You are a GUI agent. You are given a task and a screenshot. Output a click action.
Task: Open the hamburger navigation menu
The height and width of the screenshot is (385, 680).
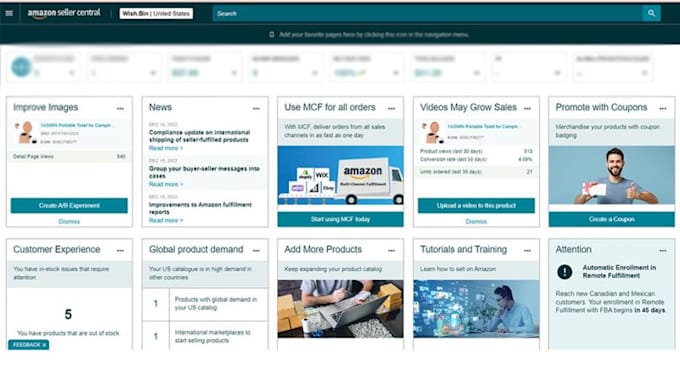[x=9, y=13]
